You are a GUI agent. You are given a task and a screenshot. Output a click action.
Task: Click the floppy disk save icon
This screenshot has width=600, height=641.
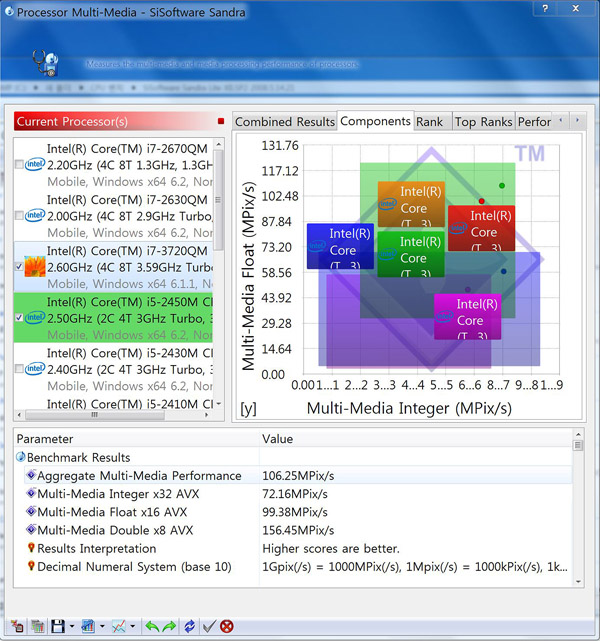point(58,626)
